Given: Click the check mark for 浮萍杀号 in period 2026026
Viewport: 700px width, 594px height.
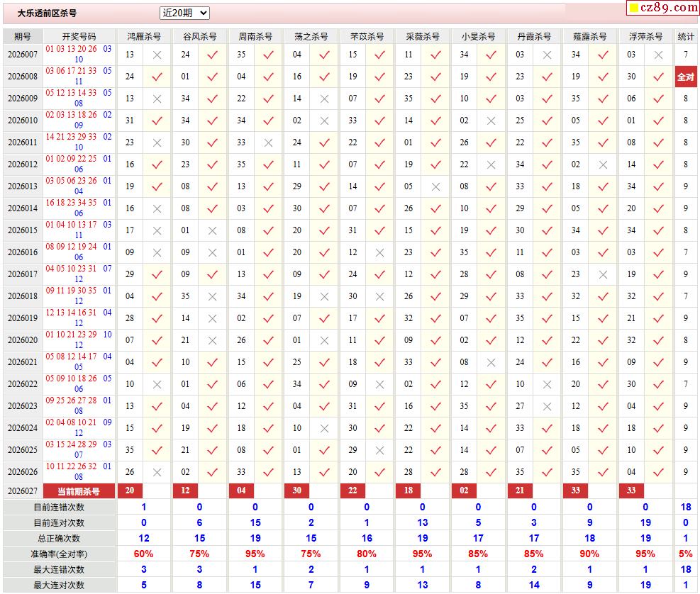Looking at the screenshot, I should click(x=658, y=472).
